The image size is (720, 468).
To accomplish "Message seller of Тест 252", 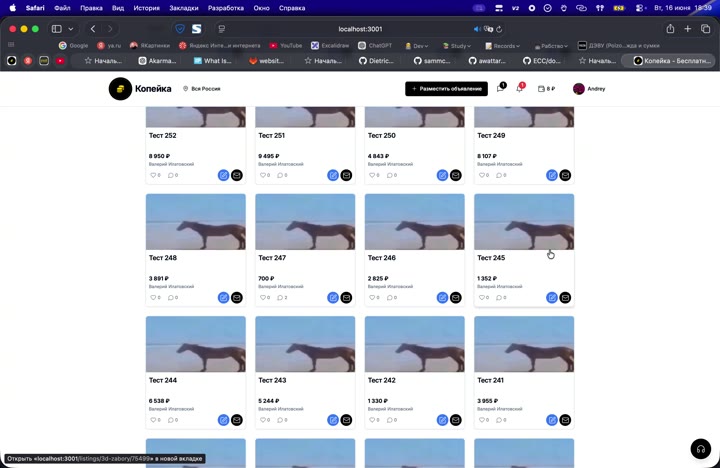I will point(236,175).
